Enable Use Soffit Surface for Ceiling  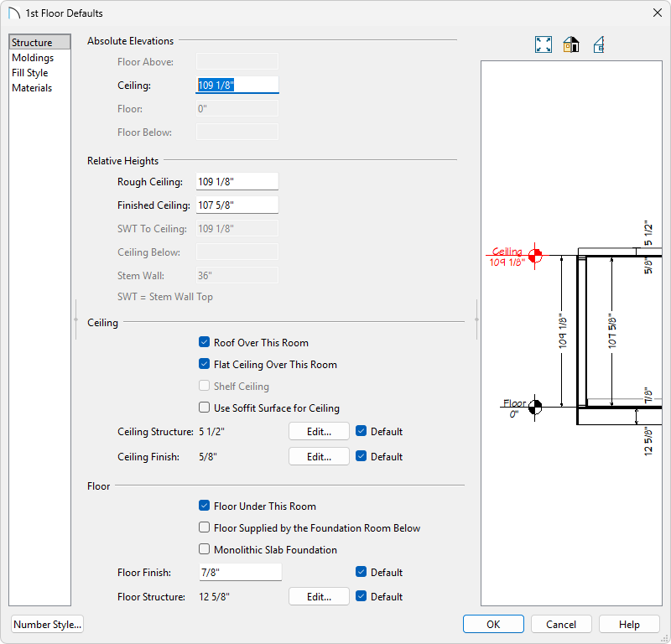pos(204,408)
